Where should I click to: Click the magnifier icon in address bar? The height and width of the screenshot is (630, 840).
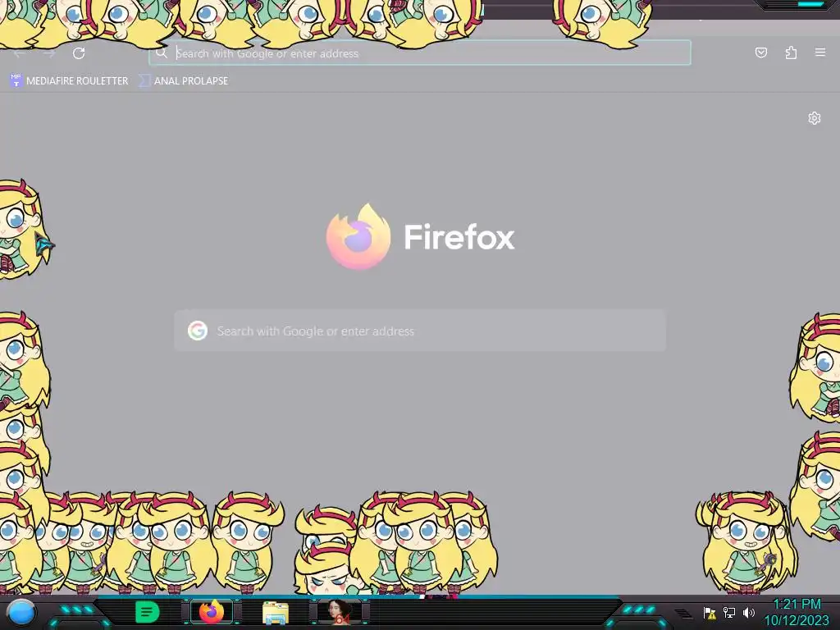(x=162, y=53)
